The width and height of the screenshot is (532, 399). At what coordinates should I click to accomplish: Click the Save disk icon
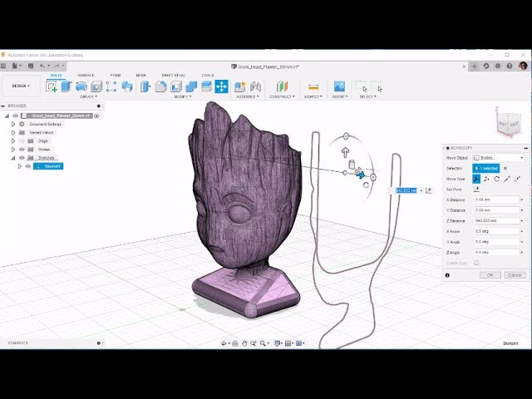[31, 66]
